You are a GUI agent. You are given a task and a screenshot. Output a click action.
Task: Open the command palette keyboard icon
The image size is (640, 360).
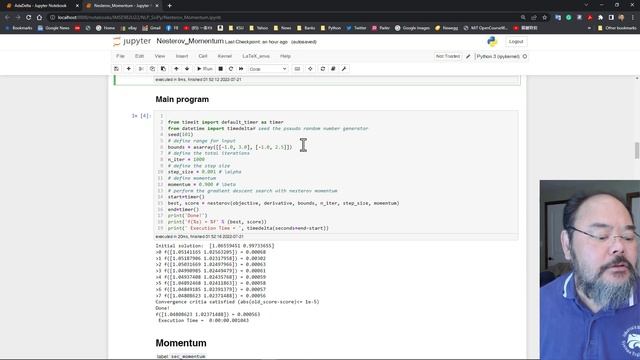(x=297, y=69)
